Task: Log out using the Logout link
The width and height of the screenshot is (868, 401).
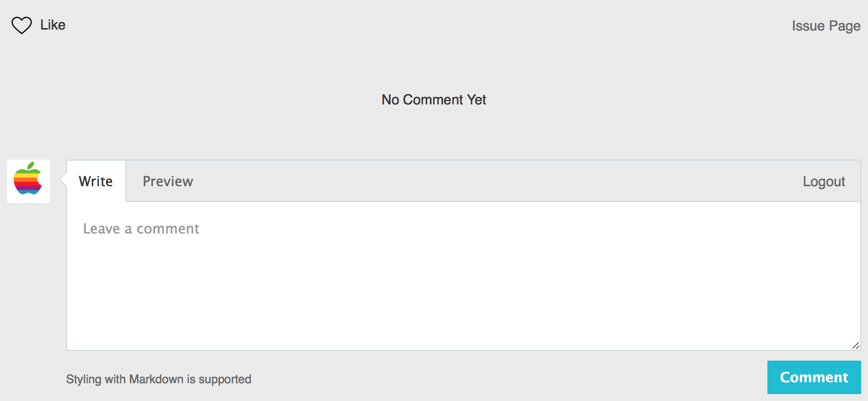Action: 824,181
